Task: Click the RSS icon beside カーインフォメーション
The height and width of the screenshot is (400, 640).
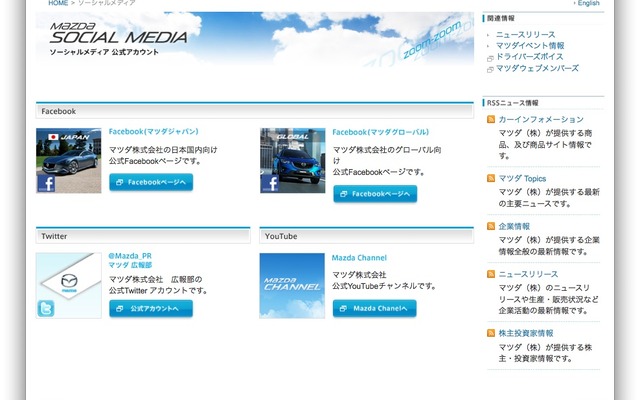Action: (x=491, y=119)
